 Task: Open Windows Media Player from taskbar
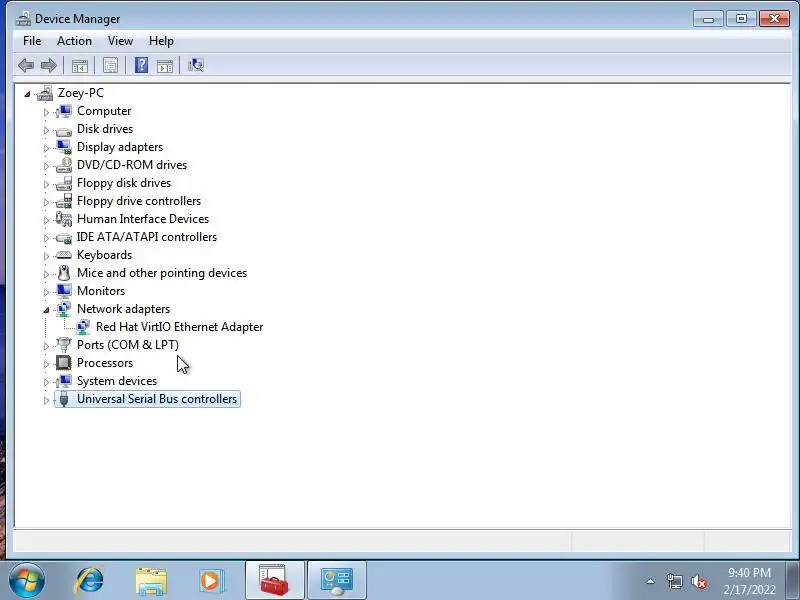210,581
